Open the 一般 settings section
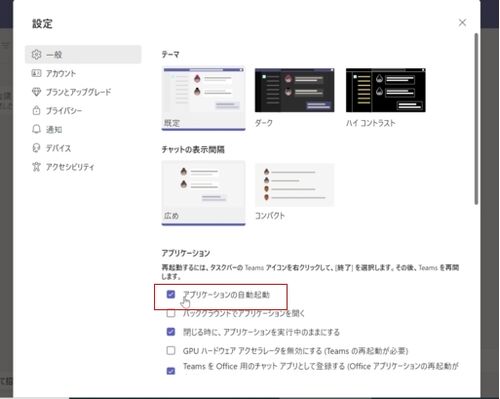Viewport: 500px width, 399px height. point(83,54)
